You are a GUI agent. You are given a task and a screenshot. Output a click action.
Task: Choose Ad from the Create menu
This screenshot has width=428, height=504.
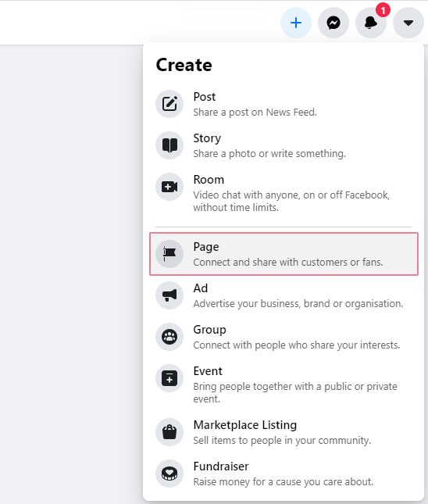coord(284,295)
